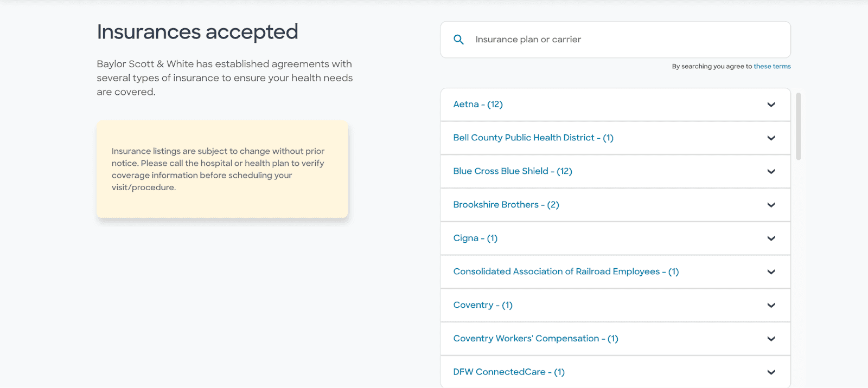This screenshot has height=388, width=868.
Task: Open the Cigna carrier link
Action: (x=475, y=238)
